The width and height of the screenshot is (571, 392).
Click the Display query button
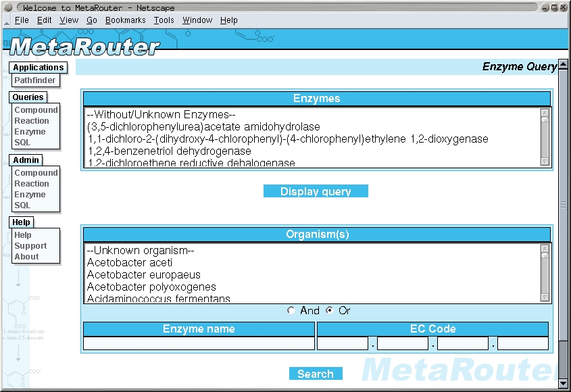click(x=316, y=191)
